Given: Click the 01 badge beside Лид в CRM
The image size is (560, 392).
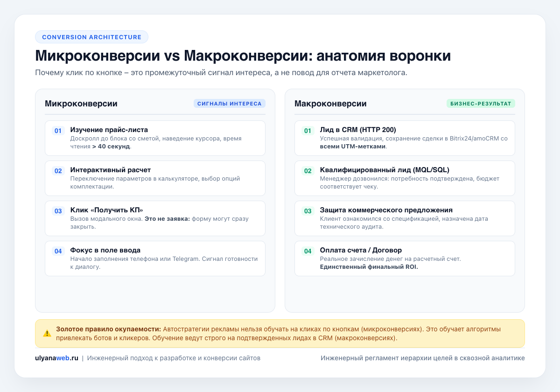Looking at the screenshot, I should [x=308, y=131].
